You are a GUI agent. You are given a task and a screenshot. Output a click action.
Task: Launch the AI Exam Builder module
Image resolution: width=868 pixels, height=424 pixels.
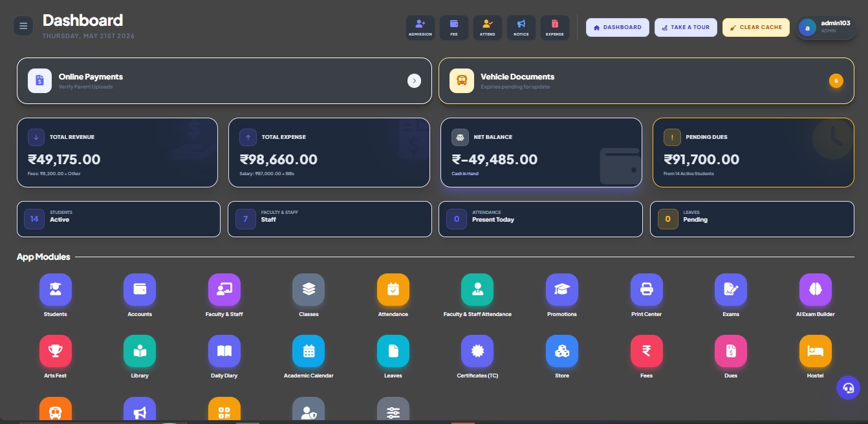click(x=816, y=290)
